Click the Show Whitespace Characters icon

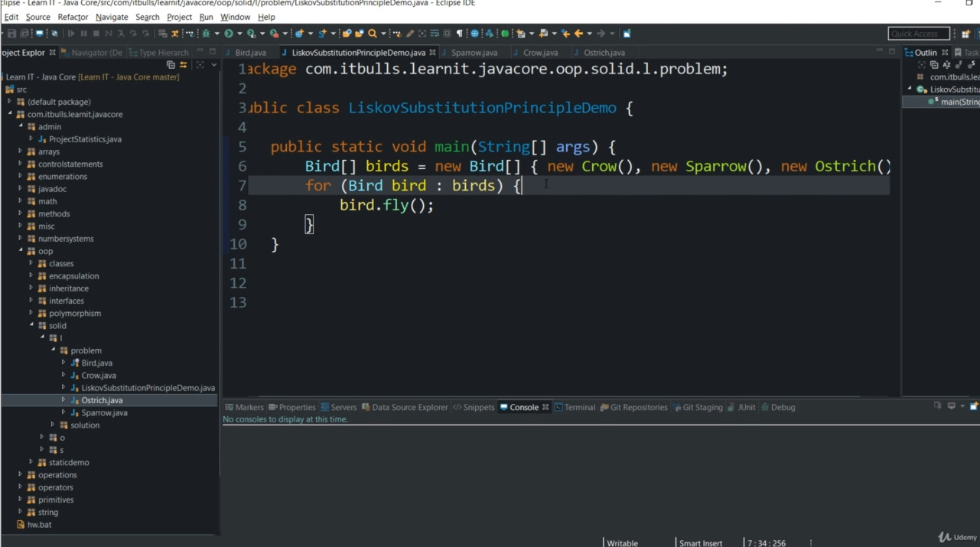(459, 34)
